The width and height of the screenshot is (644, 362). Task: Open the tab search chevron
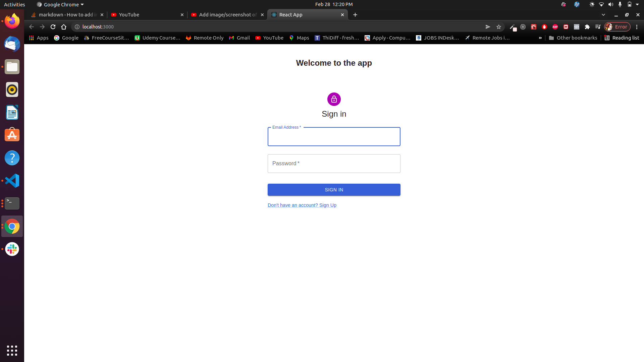point(603,15)
